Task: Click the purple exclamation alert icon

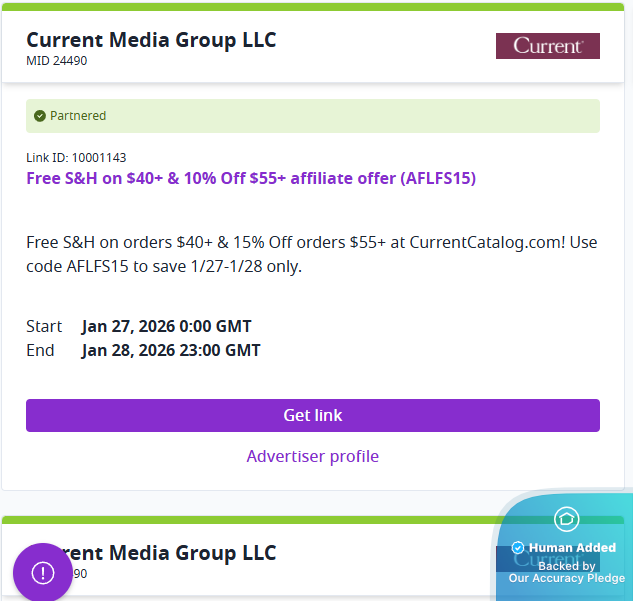Action: [x=42, y=572]
